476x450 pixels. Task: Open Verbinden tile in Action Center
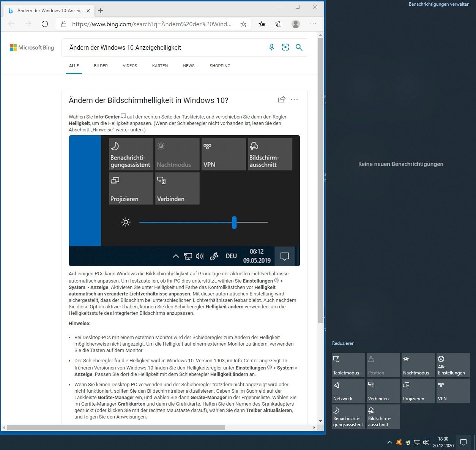383,391
